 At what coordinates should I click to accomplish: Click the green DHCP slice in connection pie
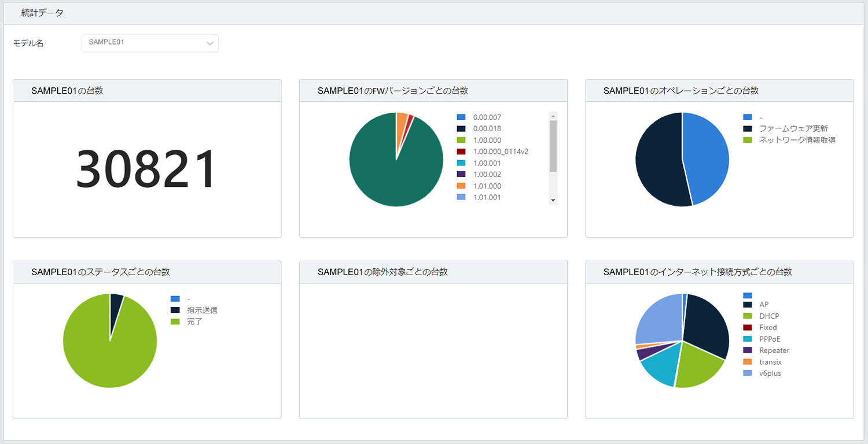pyautogui.click(x=697, y=367)
